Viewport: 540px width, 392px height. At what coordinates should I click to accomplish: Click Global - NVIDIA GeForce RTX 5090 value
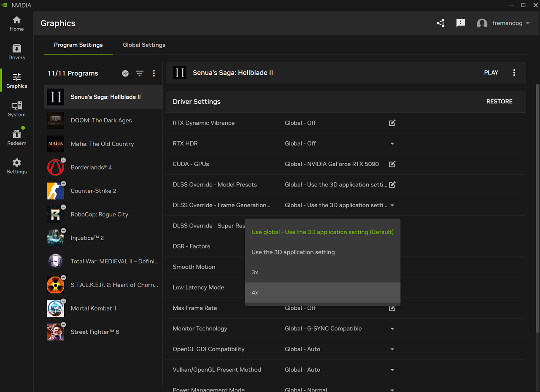[x=332, y=164]
